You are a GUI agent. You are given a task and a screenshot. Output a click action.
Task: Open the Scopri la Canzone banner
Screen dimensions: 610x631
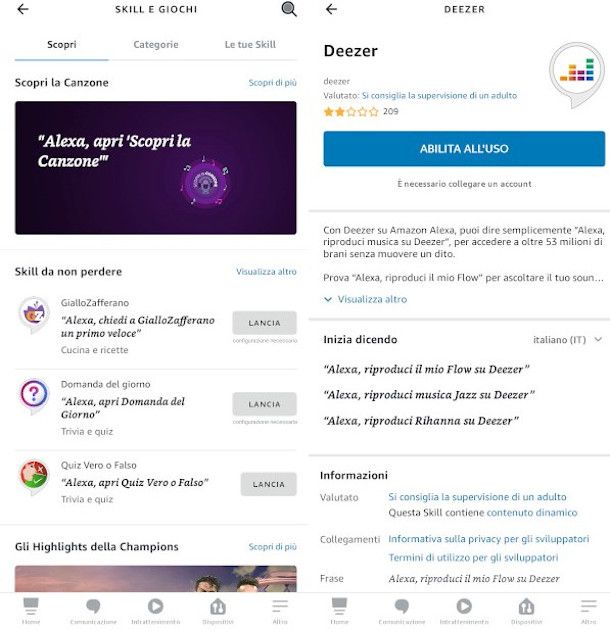(156, 168)
